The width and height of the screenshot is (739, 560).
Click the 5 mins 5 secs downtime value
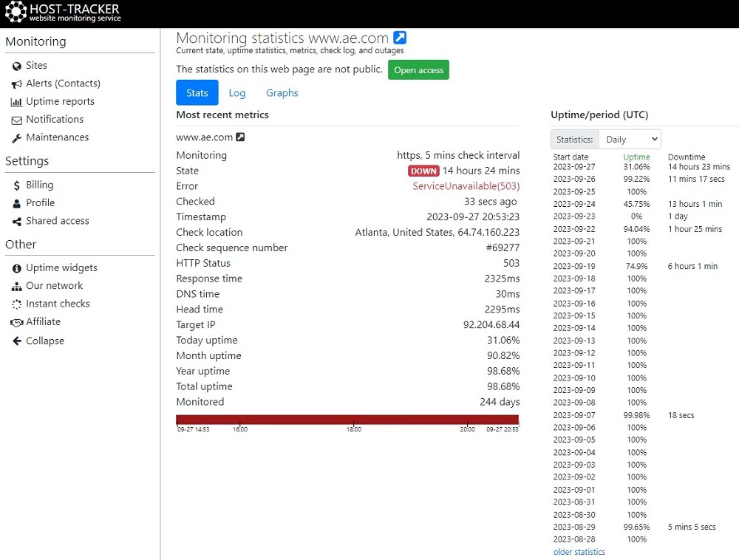coord(692,527)
